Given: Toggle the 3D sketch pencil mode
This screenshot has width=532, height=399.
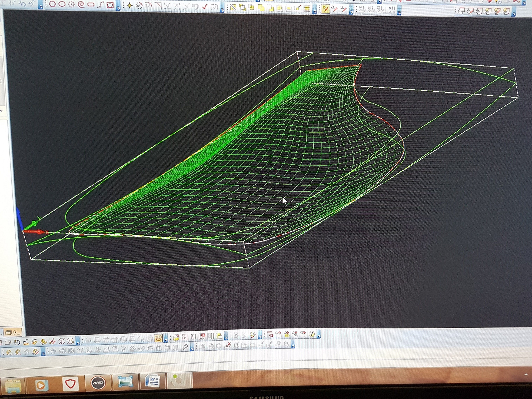Looking at the screenshot, I should [343, 9].
